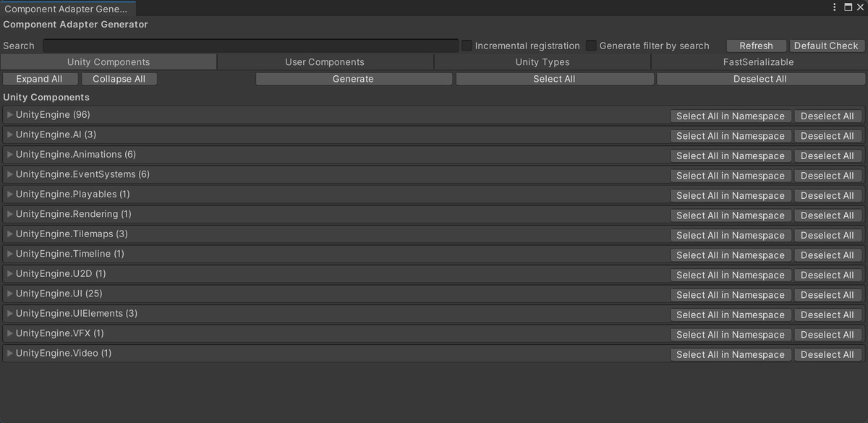The image size is (868, 423).
Task: Close the Component Adapter Generator window
Action: point(859,7)
